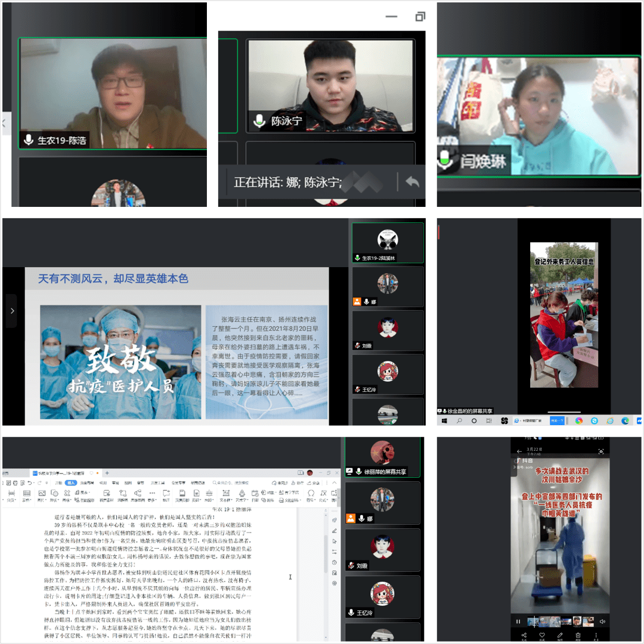Image resolution: width=644 pixels, height=644 pixels.
Task: Click the help question icon in WPS side toolbar
Action: (x=335, y=562)
